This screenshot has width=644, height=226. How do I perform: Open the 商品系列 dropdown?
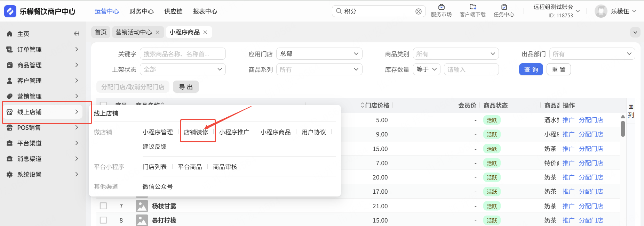pyautogui.click(x=319, y=69)
